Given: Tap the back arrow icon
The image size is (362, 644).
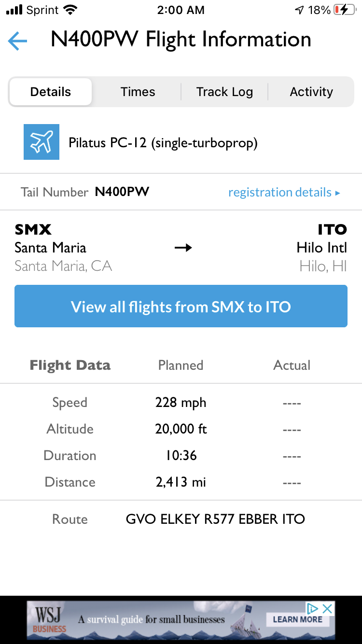Looking at the screenshot, I should click(17, 41).
